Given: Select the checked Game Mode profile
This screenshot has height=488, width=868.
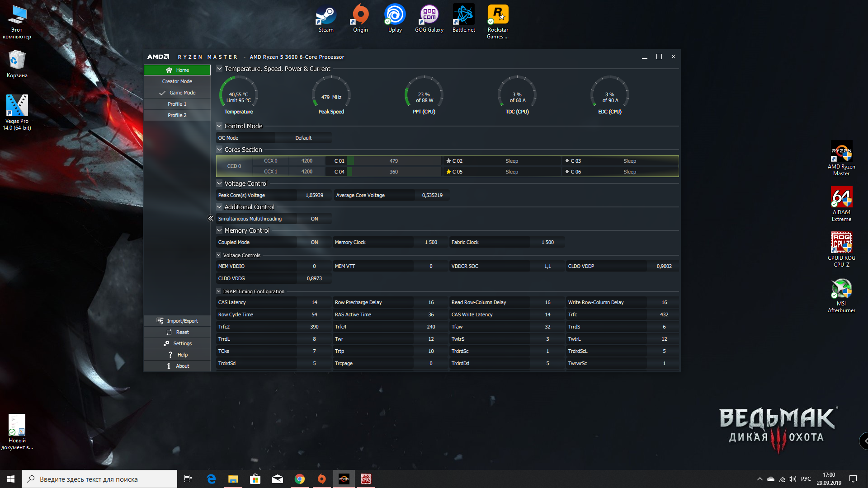Looking at the screenshot, I should pyautogui.click(x=177, y=93).
